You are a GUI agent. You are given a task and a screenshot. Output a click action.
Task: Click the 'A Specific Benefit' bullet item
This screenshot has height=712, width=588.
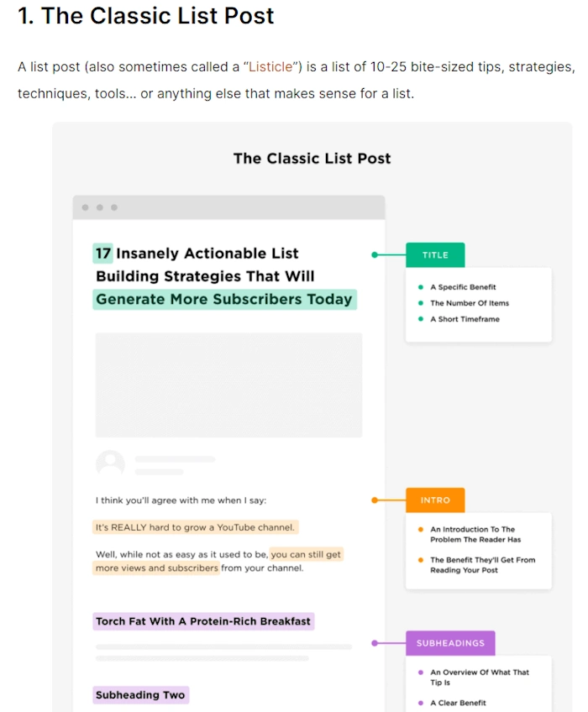[463, 287]
